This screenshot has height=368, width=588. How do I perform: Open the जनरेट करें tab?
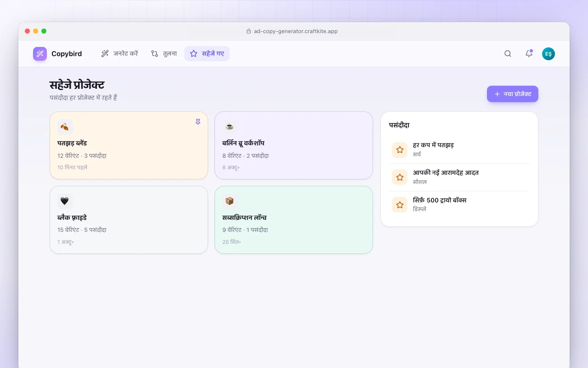tap(119, 54)
